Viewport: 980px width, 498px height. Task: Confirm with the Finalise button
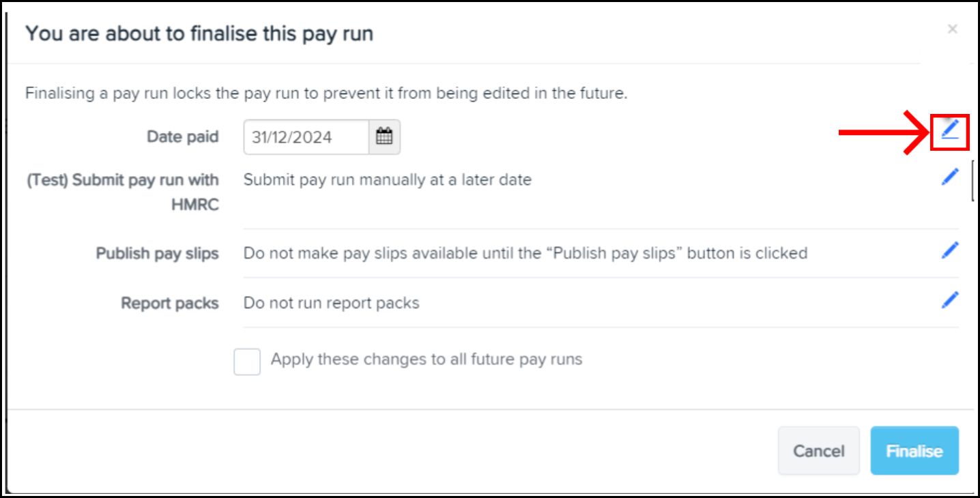914,451
